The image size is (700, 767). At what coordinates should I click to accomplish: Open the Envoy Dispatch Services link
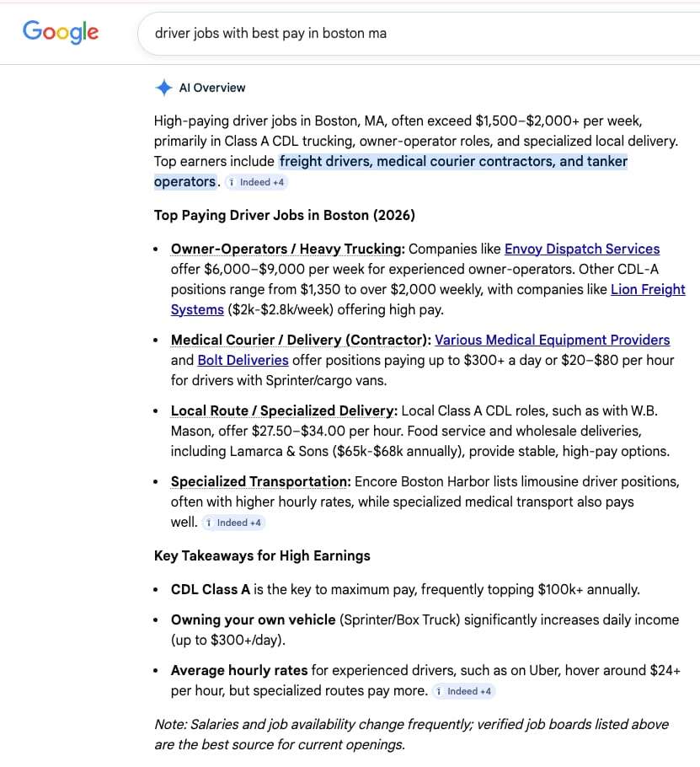pos(581,249)
